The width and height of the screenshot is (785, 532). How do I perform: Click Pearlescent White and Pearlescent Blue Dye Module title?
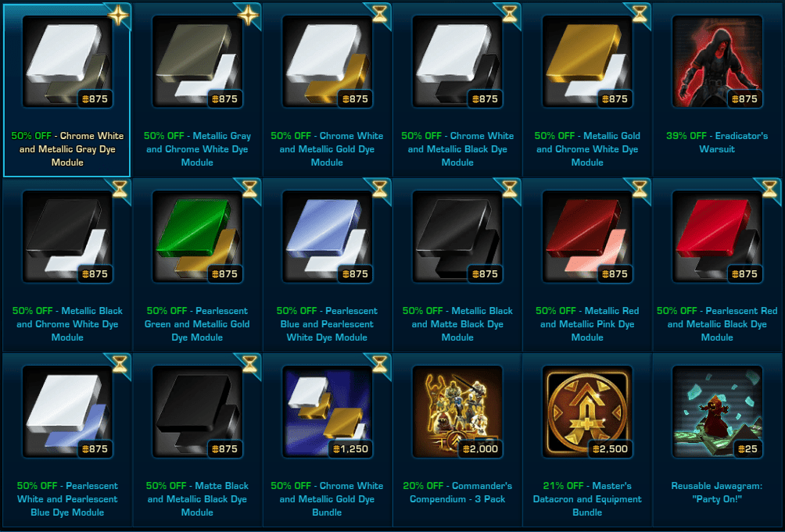pyautogui.click(x=67, y=499)
